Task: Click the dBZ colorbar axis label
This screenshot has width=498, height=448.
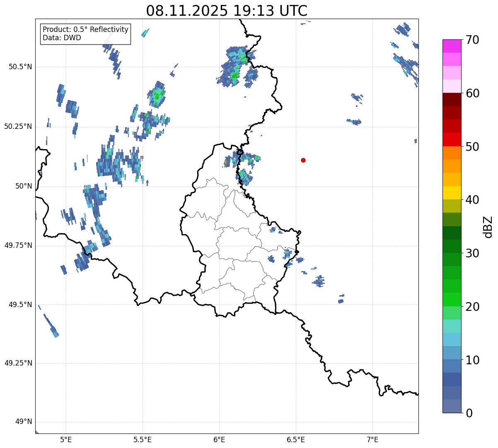Action: click(488, 227)
